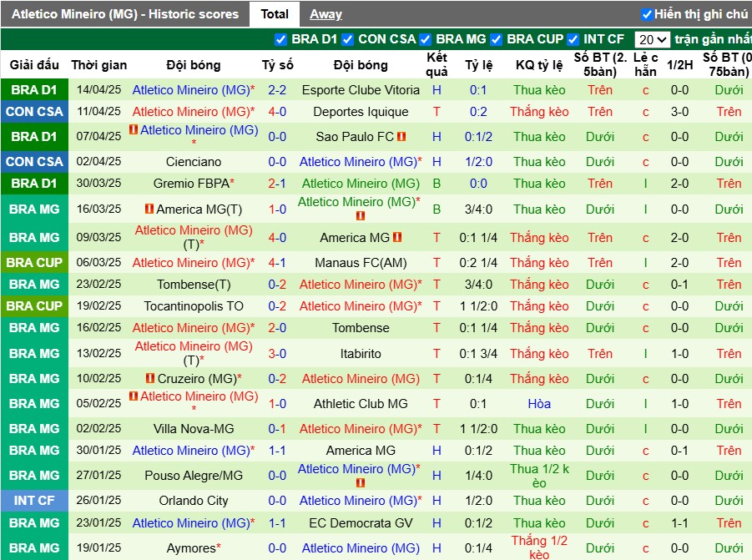
Task: Click the 3-0 score vs Itabirito
Action: tap(277, 354)
